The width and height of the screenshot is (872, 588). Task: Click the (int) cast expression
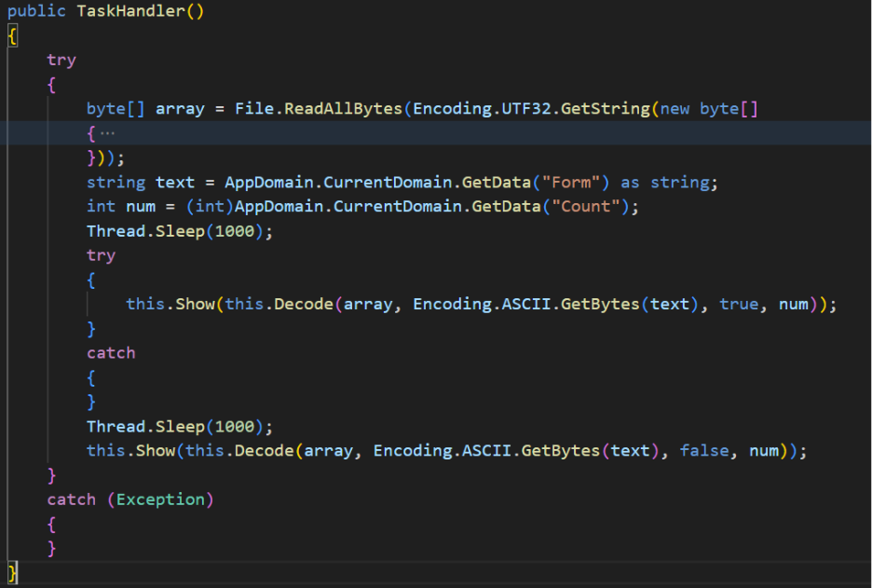click(210, 206)
